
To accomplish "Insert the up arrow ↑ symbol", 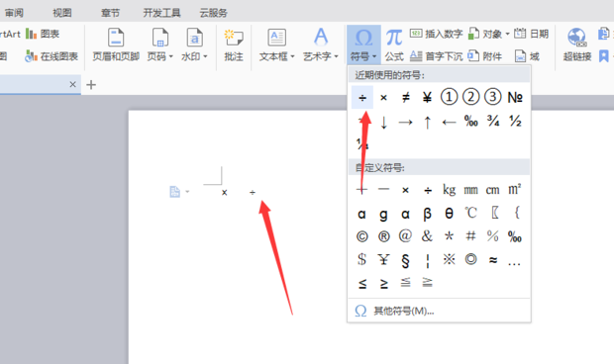I will pyautogui.click(x=427, y=123).
